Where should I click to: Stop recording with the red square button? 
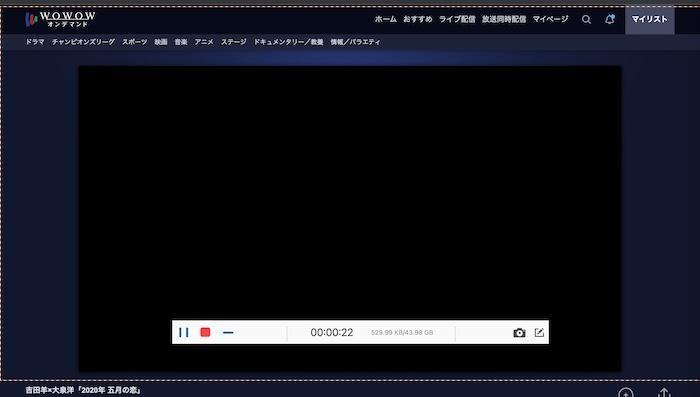coord(205,332)
